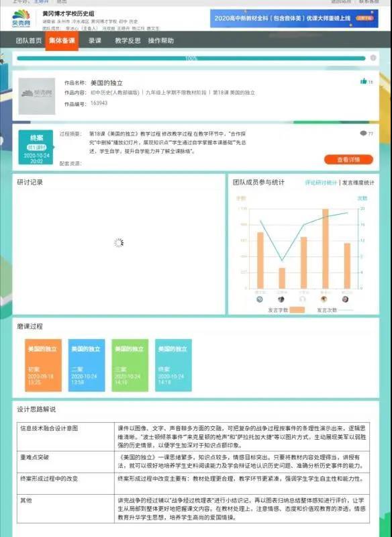This screenshot has width=392, height=537.
Task: Click the 贝壳网 logo
Action: [21, 19]
